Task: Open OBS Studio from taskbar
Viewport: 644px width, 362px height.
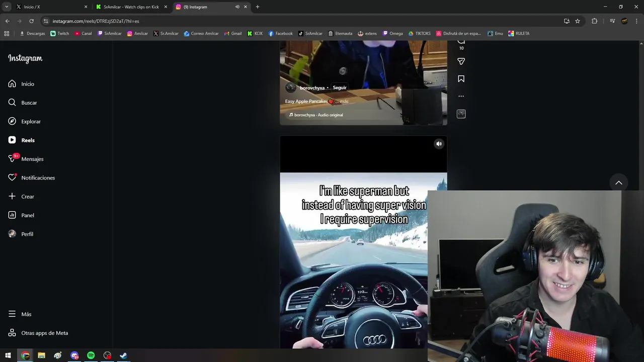Action: click(x=107, y=355)
